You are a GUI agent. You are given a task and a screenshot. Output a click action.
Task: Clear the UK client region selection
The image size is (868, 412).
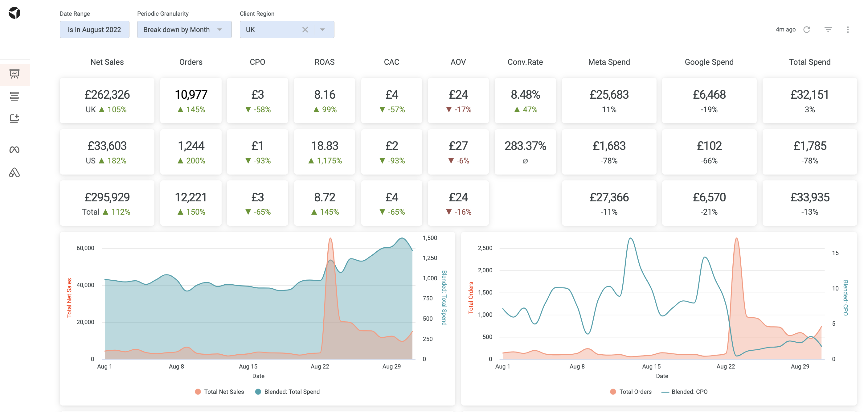pos(305,30)
